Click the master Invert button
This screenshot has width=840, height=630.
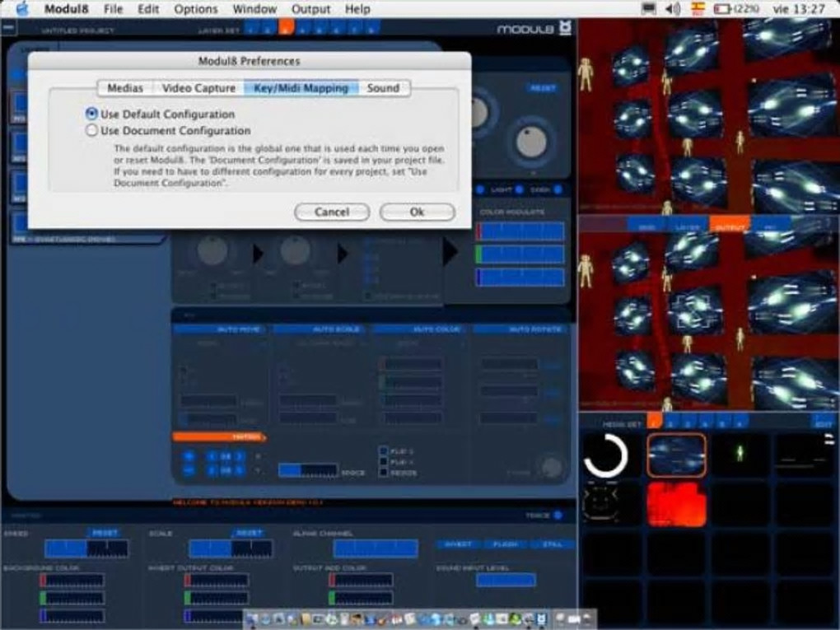[459, 544]
